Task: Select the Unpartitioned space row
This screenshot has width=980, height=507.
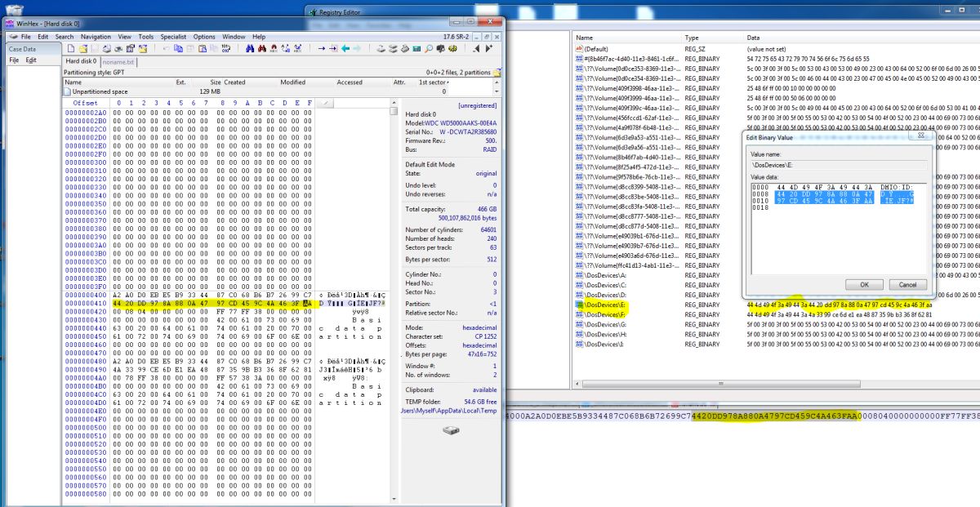Action: pos(256,91)
